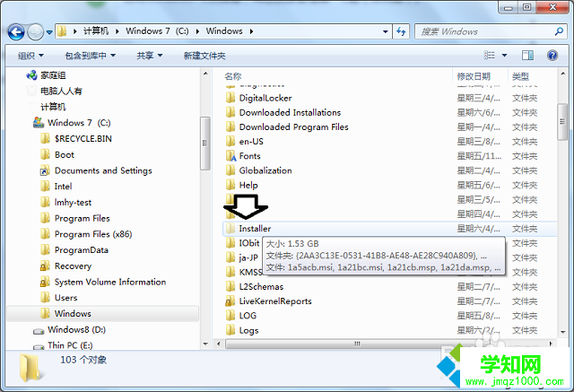Expand chevron after 计算机 in address bar
This screenshot has height=392, width=574.
[x=117, y=31]
